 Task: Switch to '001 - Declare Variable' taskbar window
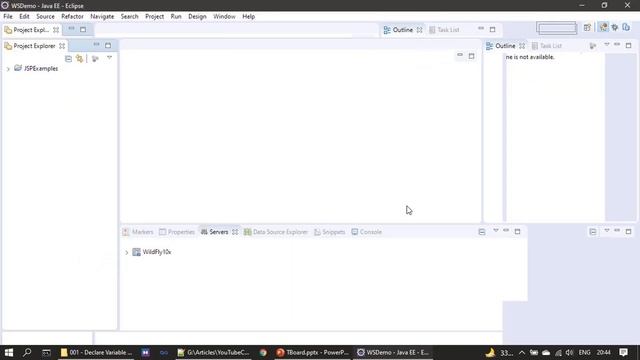coord(96,352)
